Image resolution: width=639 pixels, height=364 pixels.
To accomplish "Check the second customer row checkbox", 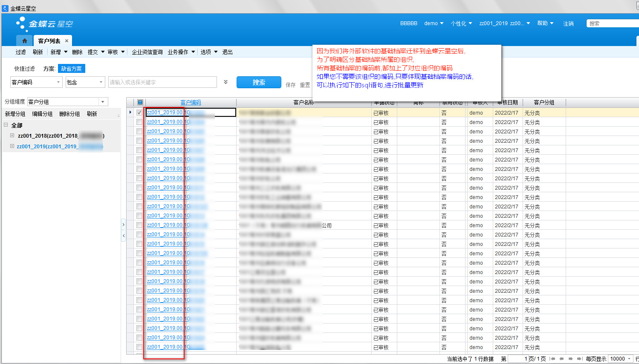I will pyautogui.click(x=139, y=122).
